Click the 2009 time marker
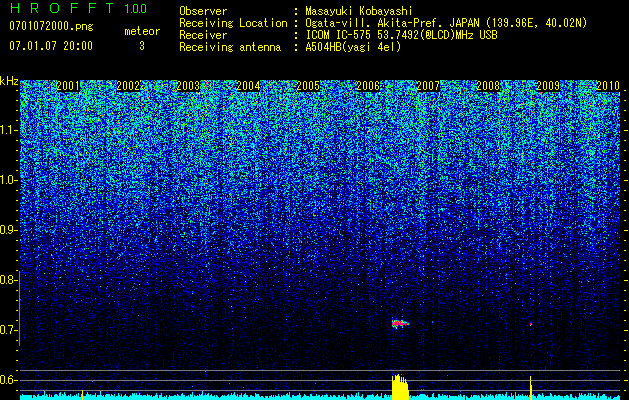Viewport: 629px width, 400px height. (548, 86)
